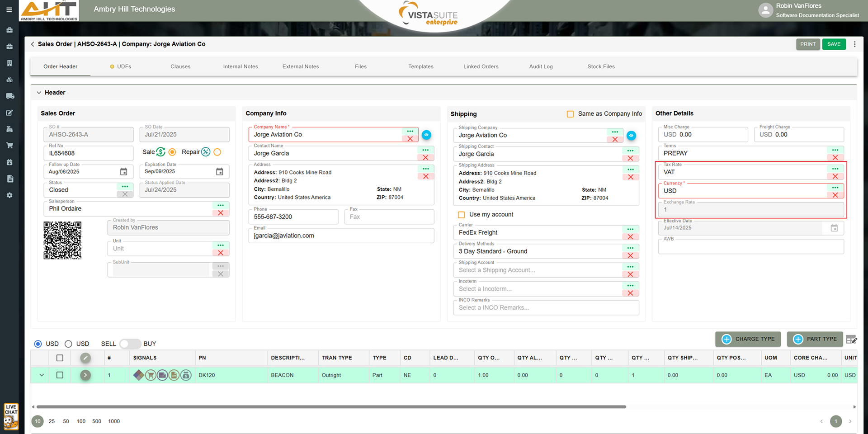Open the three-dot more options menu

pos(854,44)
